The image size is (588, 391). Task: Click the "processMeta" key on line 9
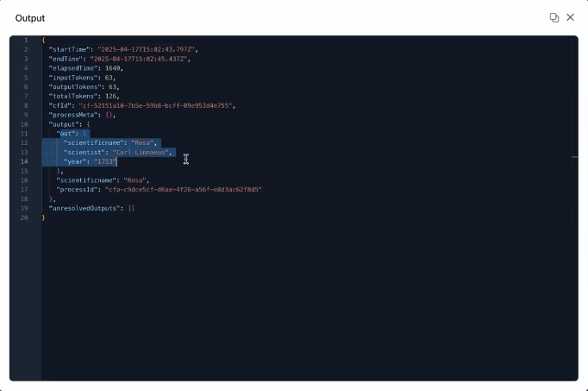[x=73, y=115]
